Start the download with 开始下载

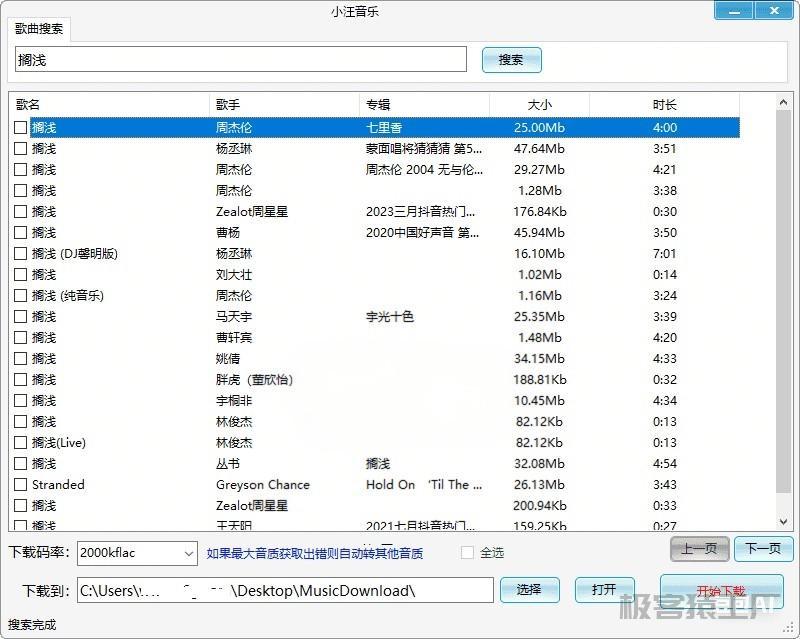(721, 590)
